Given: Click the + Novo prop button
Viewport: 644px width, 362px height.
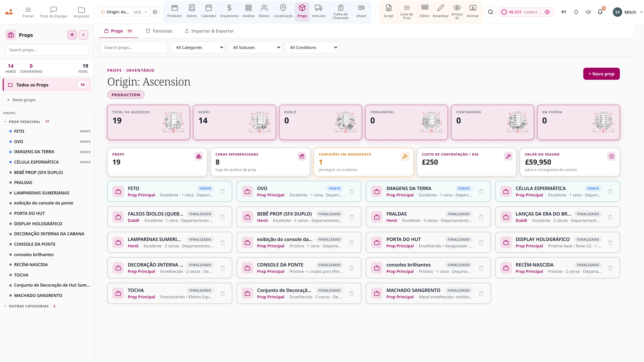Looking at the screenshot, I should 601,74.
